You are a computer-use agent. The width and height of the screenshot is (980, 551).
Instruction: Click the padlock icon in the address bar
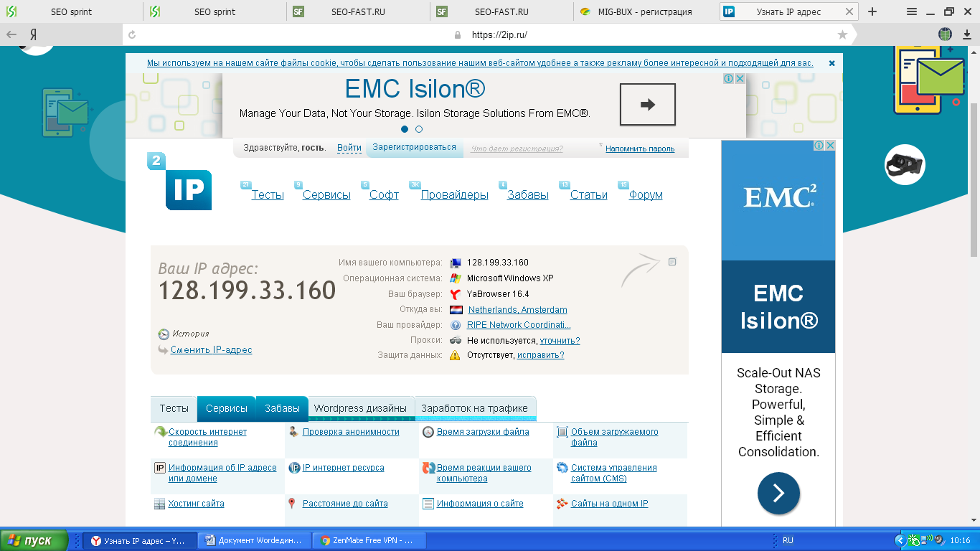tap(458, 34)
